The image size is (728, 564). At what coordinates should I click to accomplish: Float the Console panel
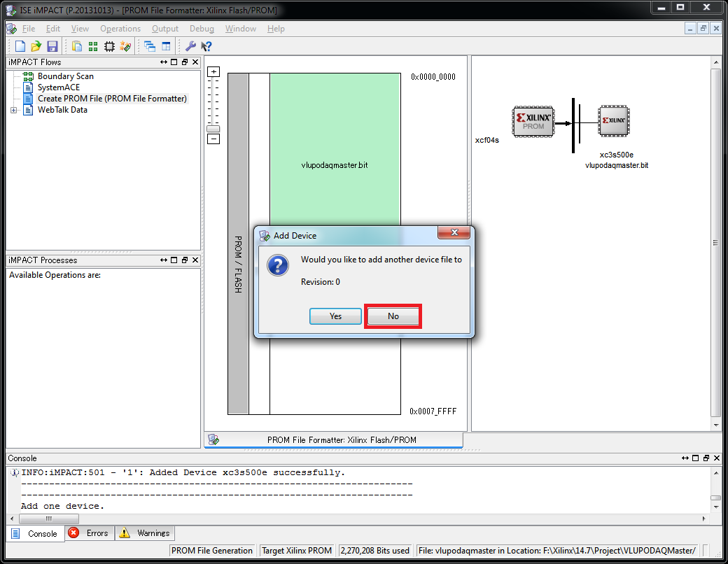(x=706, y=458)
